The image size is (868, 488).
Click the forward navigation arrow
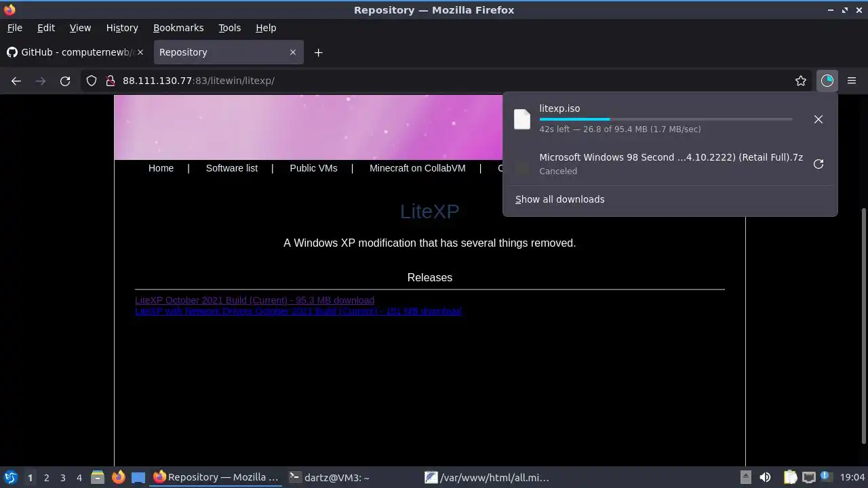pos(41,81)
